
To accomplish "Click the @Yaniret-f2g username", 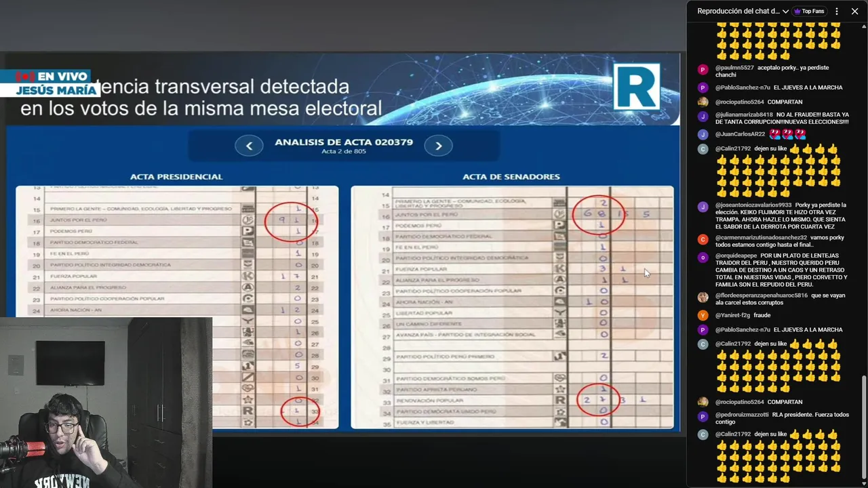I will tap(733, 315).
